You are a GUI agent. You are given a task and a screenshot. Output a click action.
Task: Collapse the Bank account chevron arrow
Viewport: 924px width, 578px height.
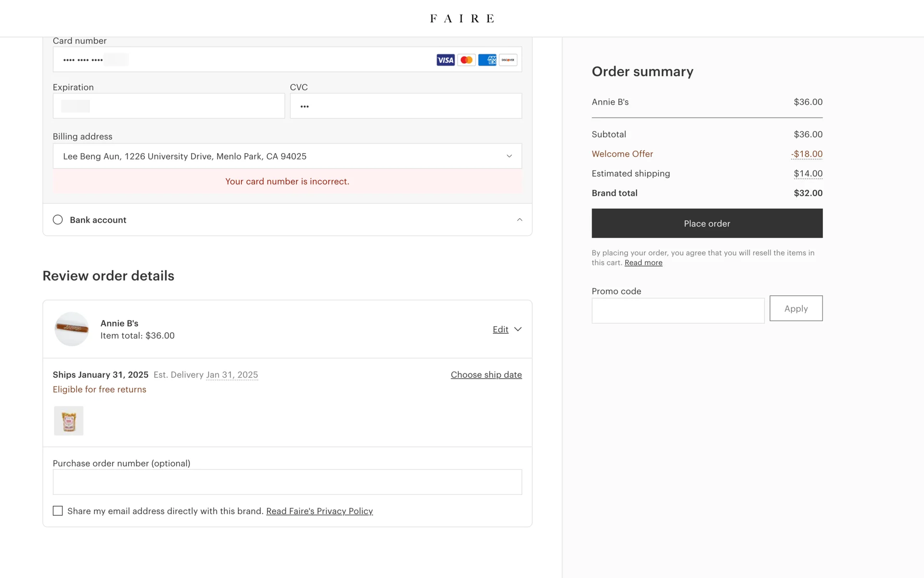click(x=519, y=220)
